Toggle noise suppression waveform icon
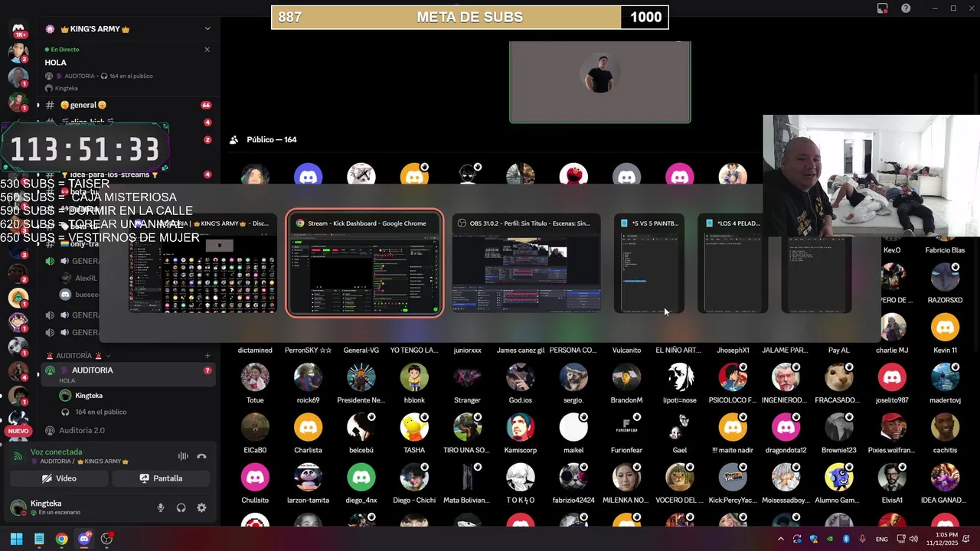 tap(183, 456)
